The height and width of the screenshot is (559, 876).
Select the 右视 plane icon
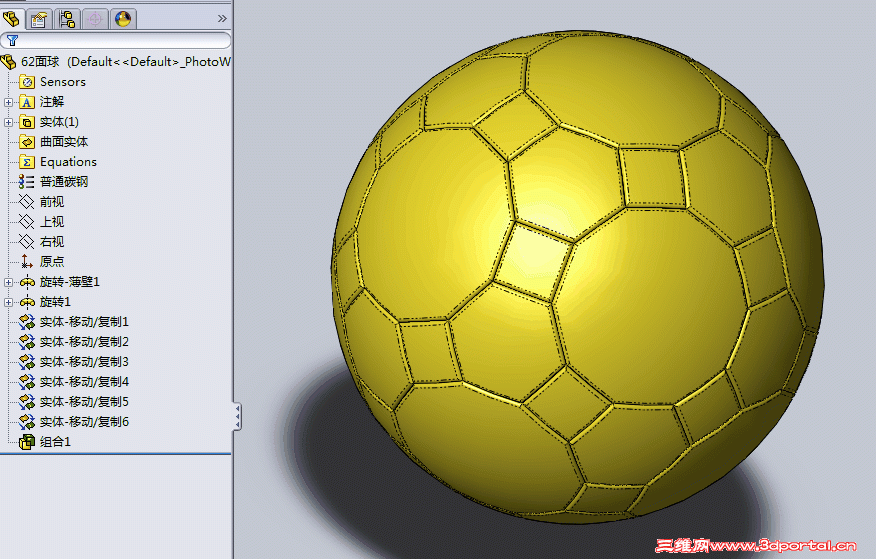[x=27, y=242]
